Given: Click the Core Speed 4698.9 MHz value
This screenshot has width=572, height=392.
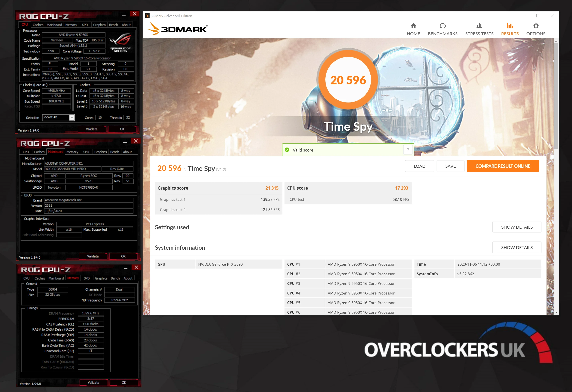Looking at the screenshot, I should click(56, 91).
